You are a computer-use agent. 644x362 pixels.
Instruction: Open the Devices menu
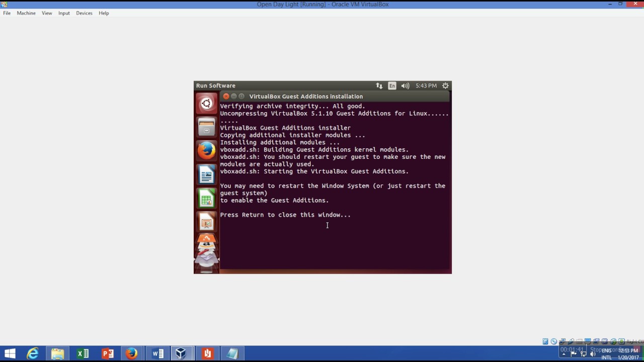(x=84, y=13)
